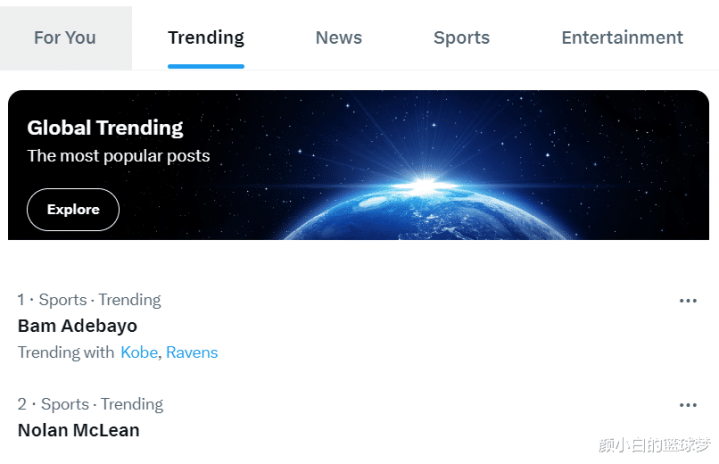
Task: Open the Bam Adebayo trending topic
Action: 78,326
